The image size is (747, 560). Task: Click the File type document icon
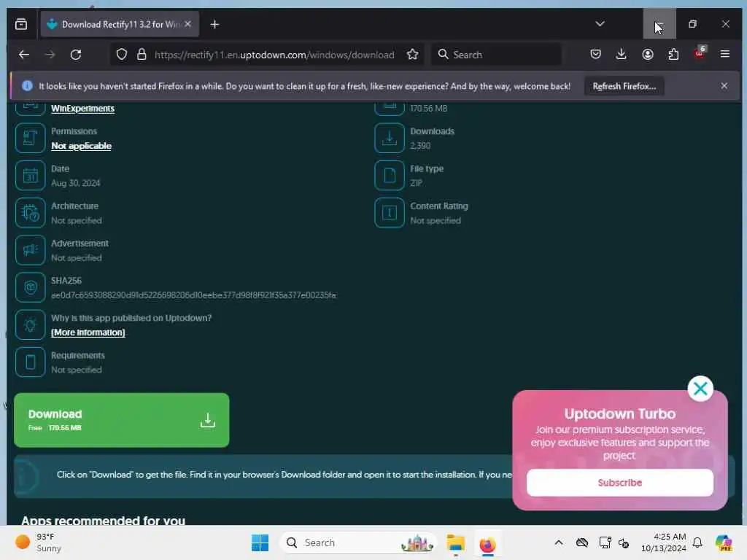pos(390,175)
